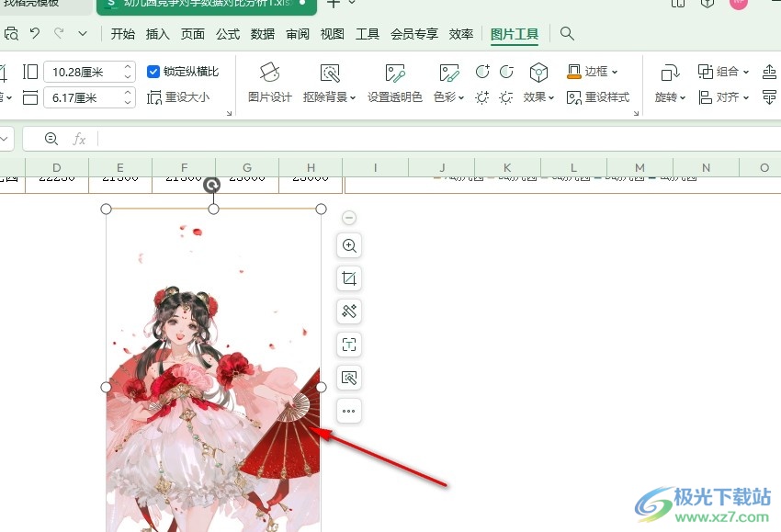781x532 pixels.
Task: Increase the 10.28厘米 height value with up stepper
Action: pos(128,67)
